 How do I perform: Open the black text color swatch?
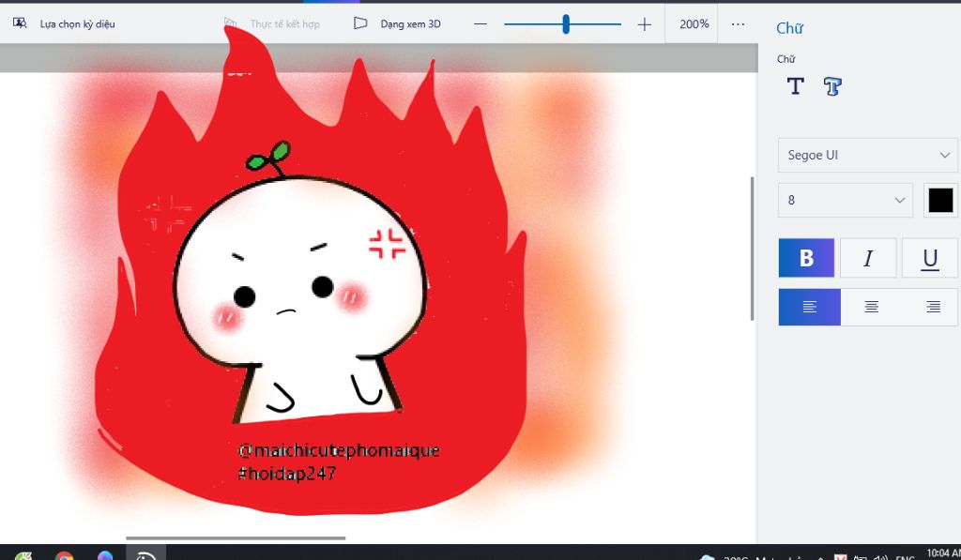coord(940,200)
